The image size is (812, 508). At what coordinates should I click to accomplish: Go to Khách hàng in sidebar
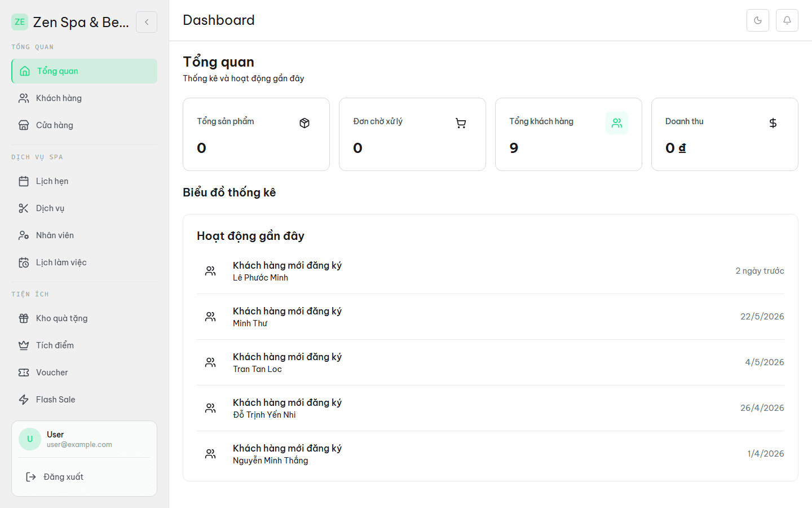(x=85, y=98)
